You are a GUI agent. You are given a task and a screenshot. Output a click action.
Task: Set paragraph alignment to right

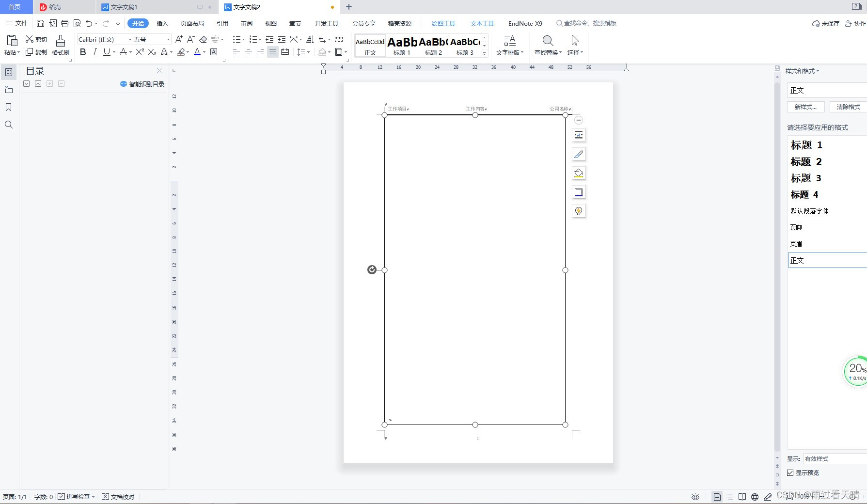click(261, 52)
